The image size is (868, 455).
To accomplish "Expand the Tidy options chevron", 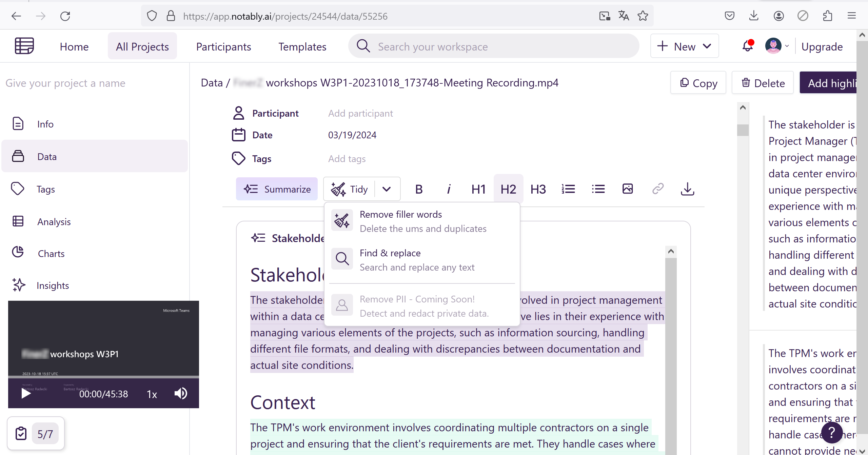I will [x=387, y=189].
